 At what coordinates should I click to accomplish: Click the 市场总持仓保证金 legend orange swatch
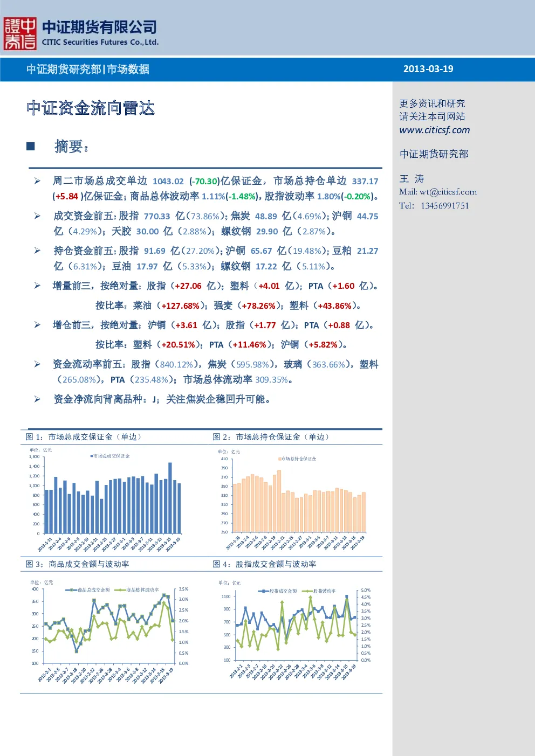pyautogui.click(x=280, y=459)
